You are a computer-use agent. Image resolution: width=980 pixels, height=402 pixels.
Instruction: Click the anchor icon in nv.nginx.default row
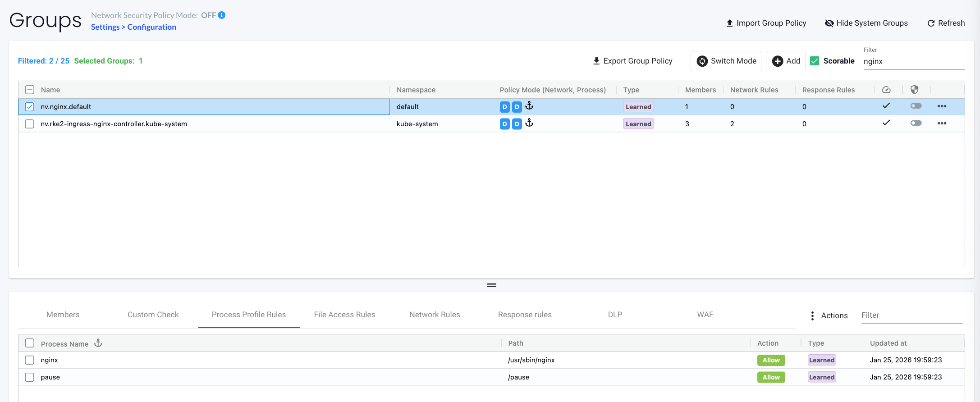(529, 106)
